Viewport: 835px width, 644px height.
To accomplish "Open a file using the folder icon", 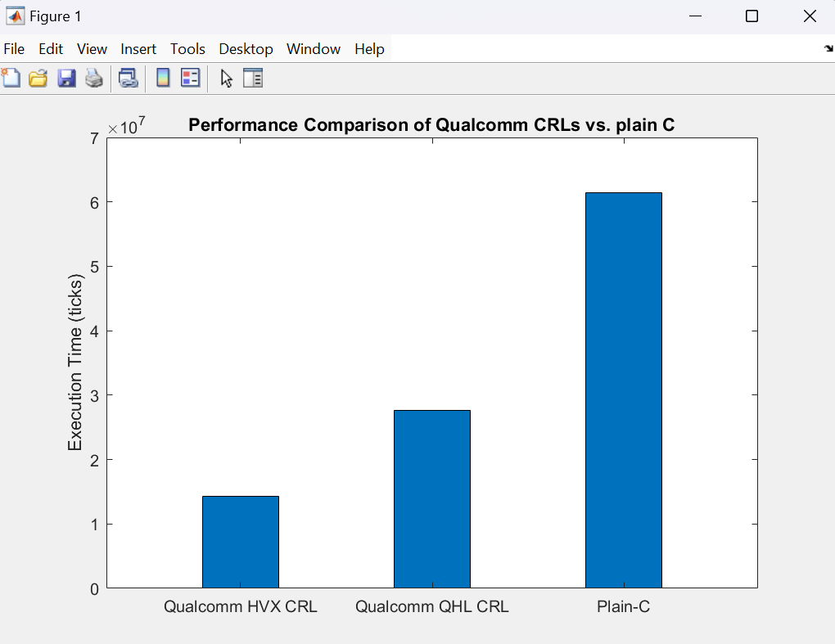I will coord(38,78).
